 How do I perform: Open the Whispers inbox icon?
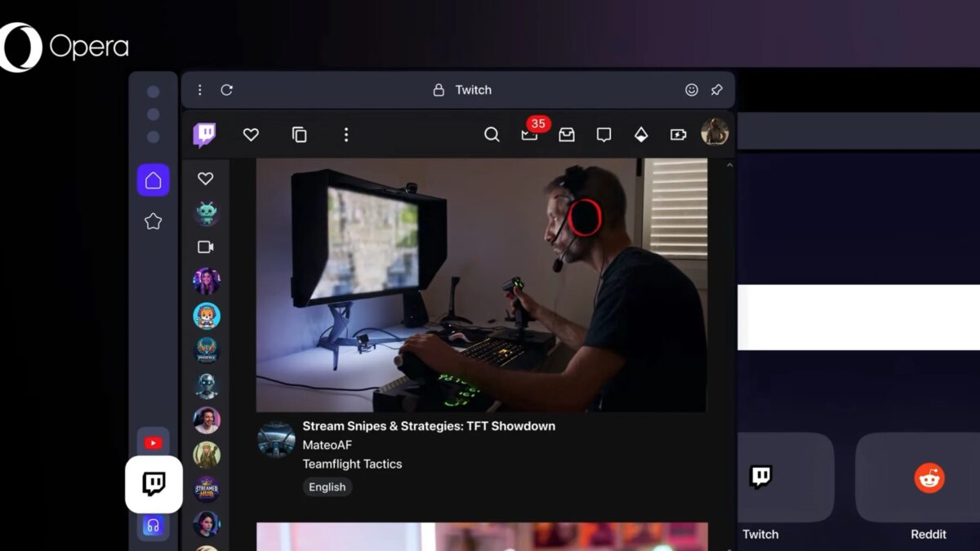point(566,135)
